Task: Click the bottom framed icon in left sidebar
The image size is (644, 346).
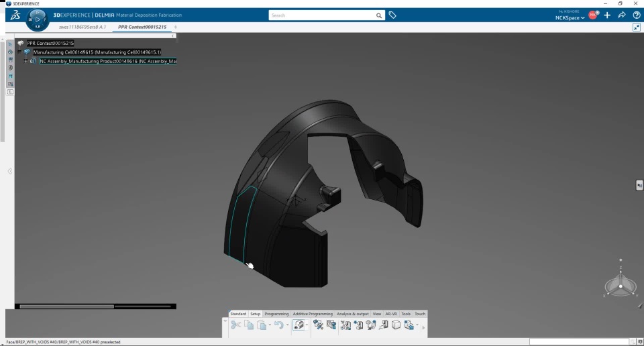Action: [10, 92]
